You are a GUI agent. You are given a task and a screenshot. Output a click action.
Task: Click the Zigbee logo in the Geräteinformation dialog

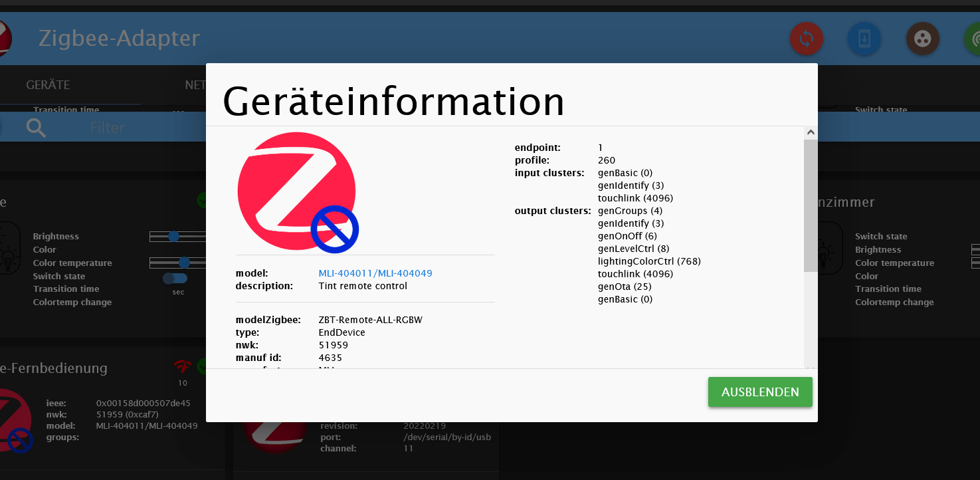tap(298, 193)
